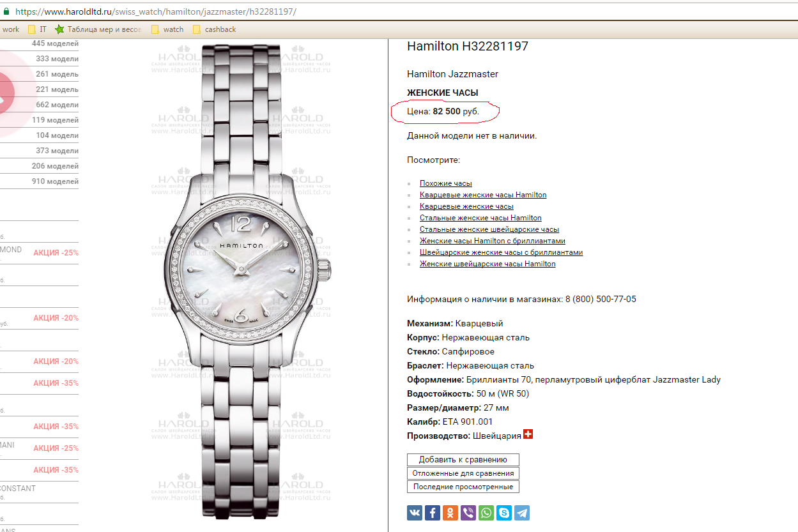Open the 'cashback' bookmarks folder

pyautogui.click(x=215, y=29)
